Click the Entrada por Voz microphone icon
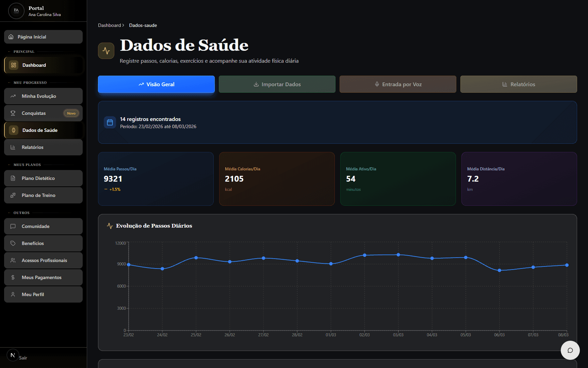This screenshot has height=368, width=588. [377, 84]
